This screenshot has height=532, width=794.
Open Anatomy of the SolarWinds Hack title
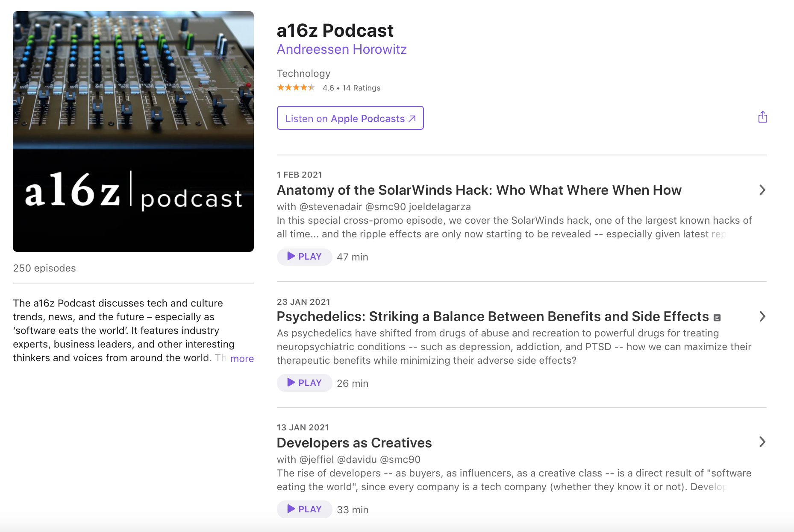[x=479, y=190]
